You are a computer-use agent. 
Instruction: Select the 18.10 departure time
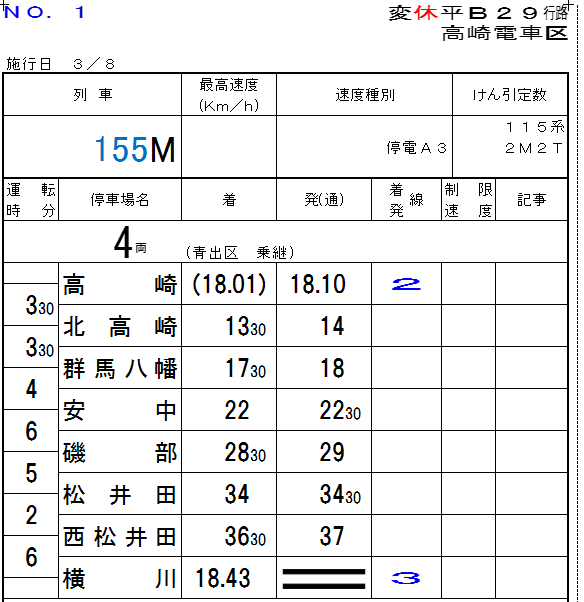pos(318,284)
